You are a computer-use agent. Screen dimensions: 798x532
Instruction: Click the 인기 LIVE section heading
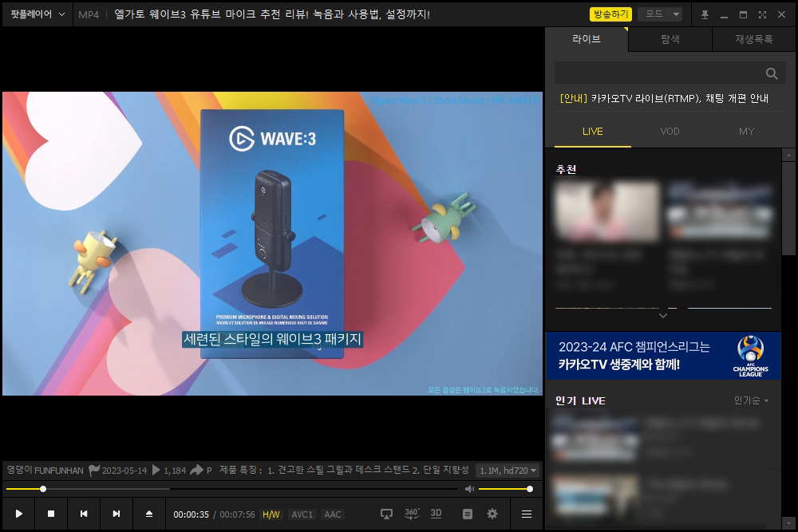[581, 400]
